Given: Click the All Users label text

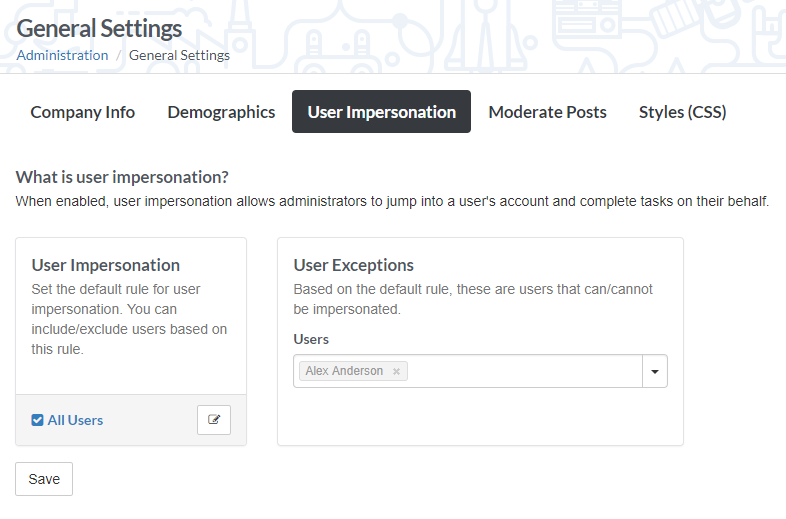Looking at the screenshot, I should [75, 420].
